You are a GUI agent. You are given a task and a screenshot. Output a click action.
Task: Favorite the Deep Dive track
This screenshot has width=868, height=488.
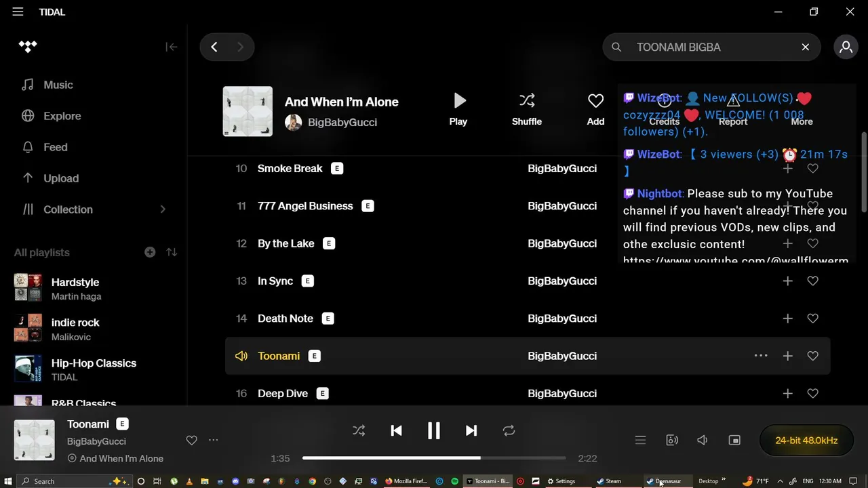812,393
